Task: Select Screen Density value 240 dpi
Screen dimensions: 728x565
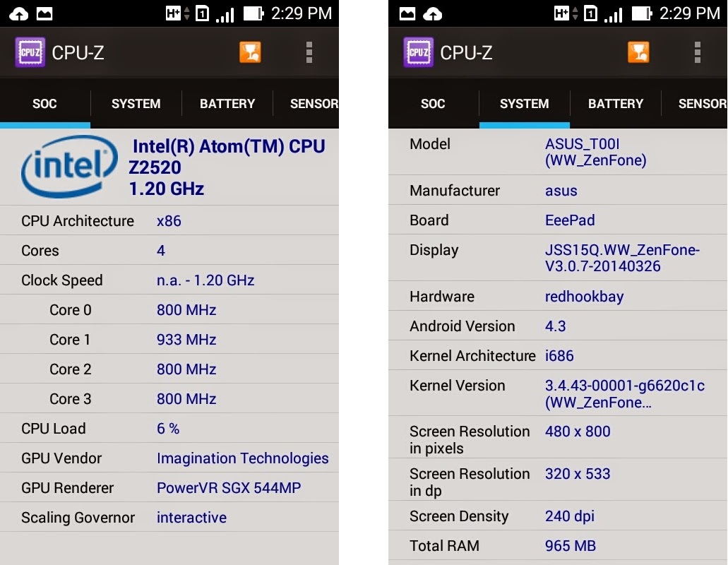Action: coord(570,516)
